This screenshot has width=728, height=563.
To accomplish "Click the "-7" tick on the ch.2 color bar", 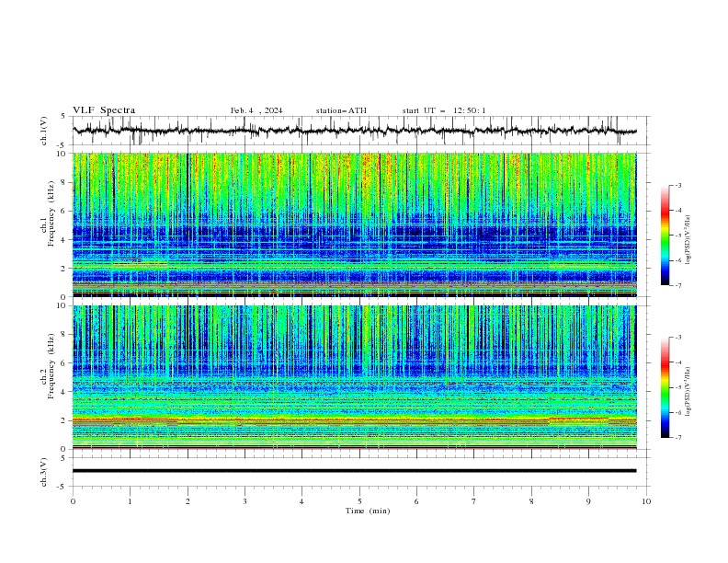I will (x=678, y=438).
